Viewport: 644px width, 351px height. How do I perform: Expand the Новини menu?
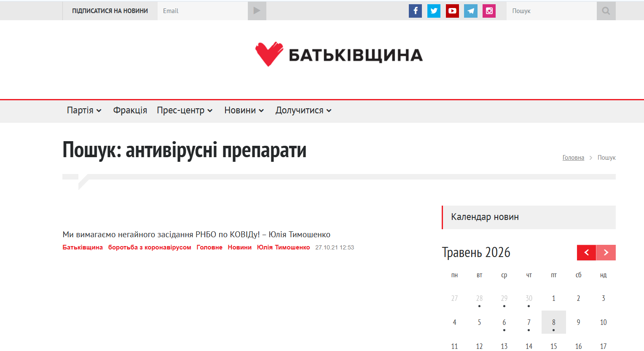pos(244,110)
